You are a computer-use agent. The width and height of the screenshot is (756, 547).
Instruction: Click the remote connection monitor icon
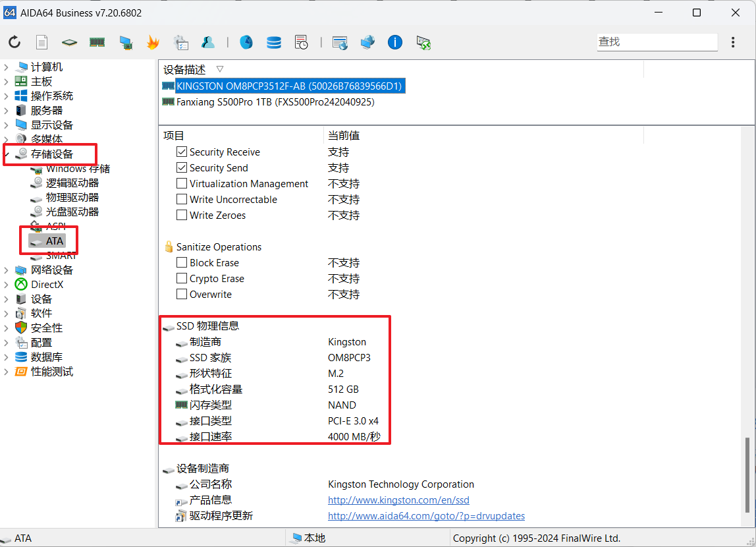[423, 43]
